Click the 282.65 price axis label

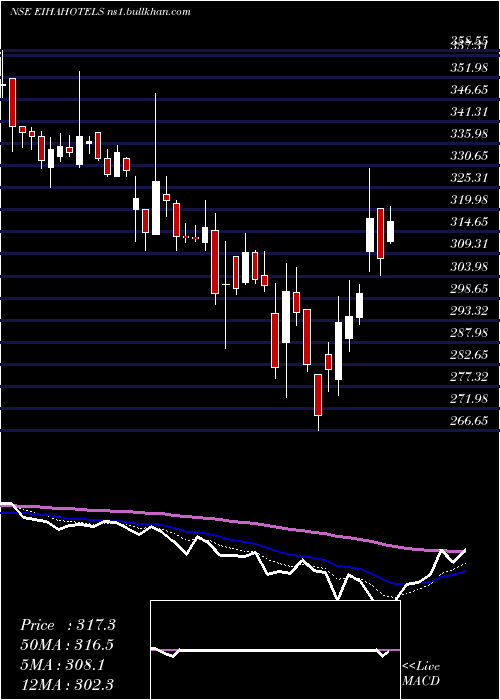(469, 355)
